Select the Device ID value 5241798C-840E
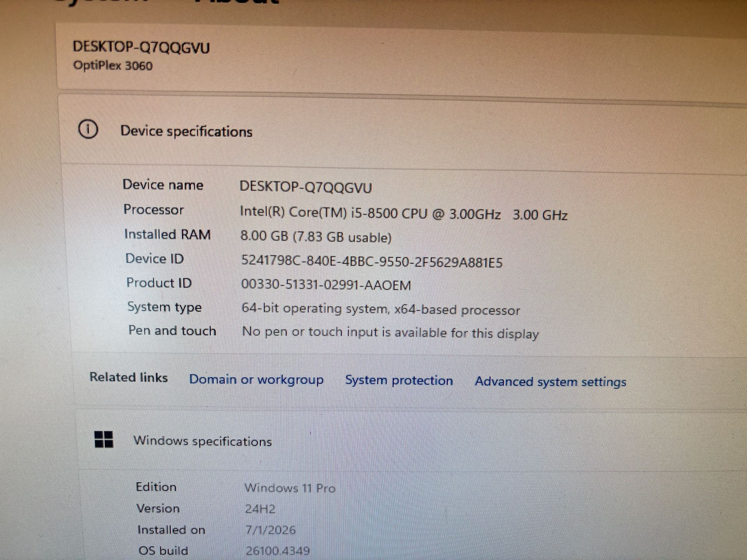 point(372,262)
